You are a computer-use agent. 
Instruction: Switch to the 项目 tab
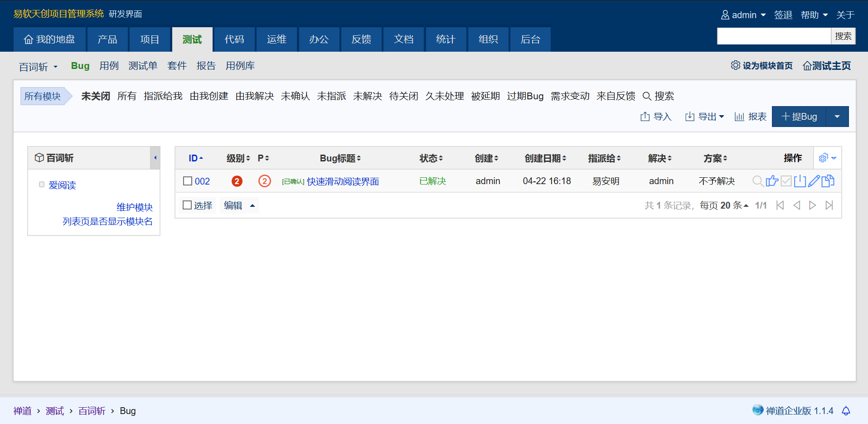150,39
